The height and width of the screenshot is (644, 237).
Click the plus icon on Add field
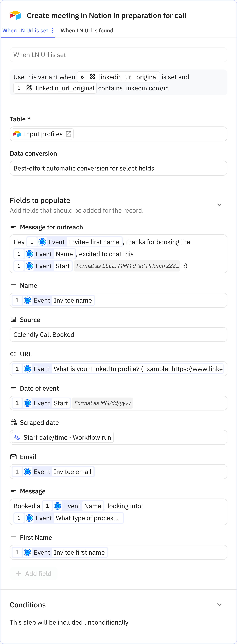18,573
